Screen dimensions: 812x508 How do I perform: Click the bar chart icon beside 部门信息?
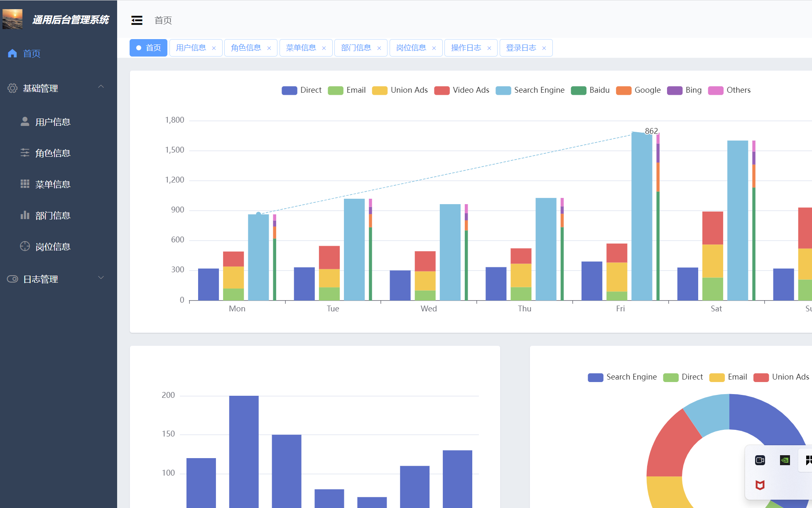pyautogui.click(x=25, y=215)
